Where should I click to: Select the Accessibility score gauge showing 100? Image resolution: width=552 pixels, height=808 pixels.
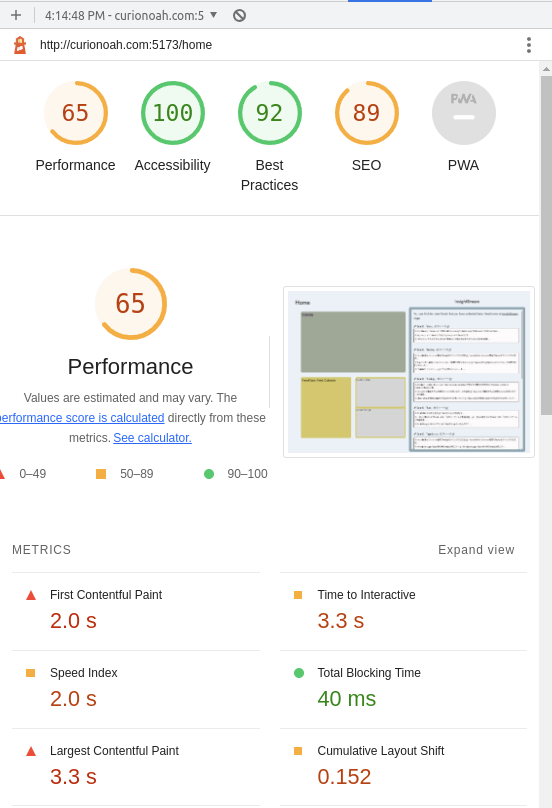[x=173, y=113]
